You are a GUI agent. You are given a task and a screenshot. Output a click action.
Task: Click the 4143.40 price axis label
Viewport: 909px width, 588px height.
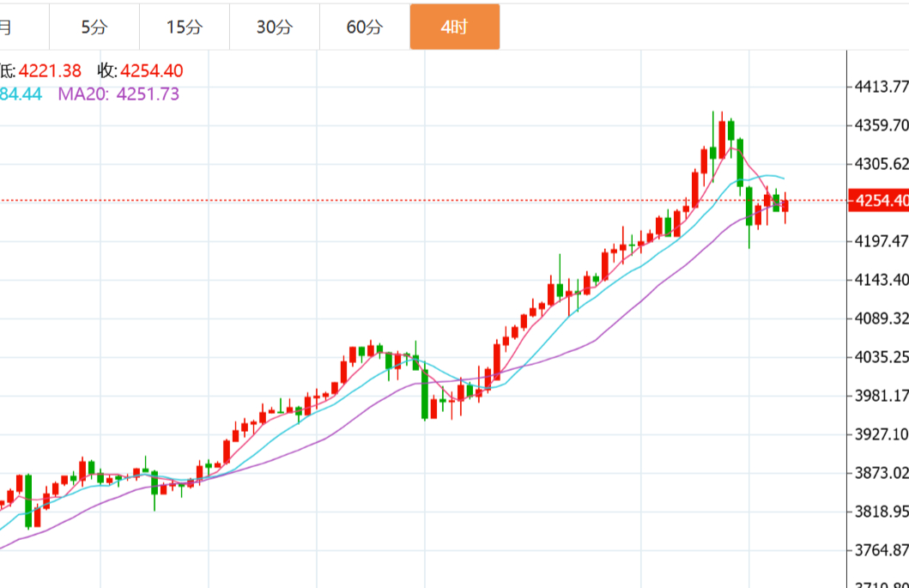881,279
